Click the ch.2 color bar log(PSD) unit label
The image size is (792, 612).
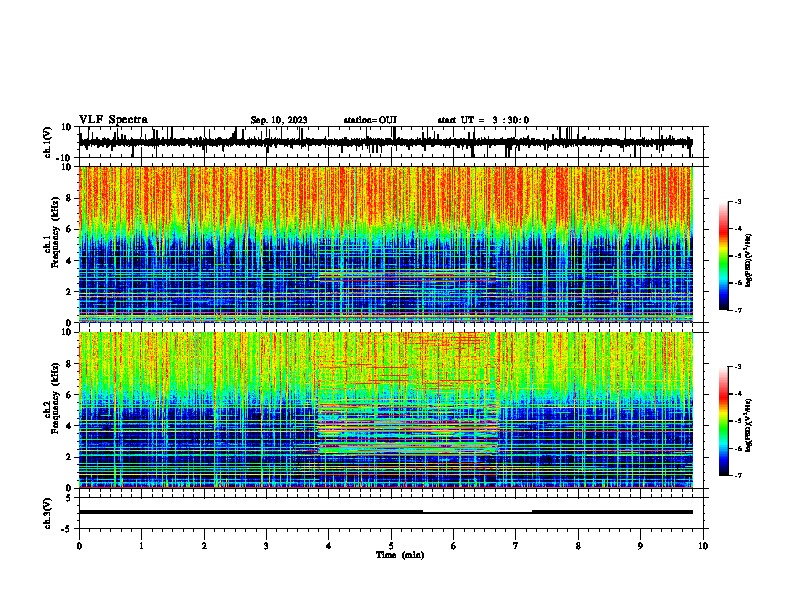749,425
